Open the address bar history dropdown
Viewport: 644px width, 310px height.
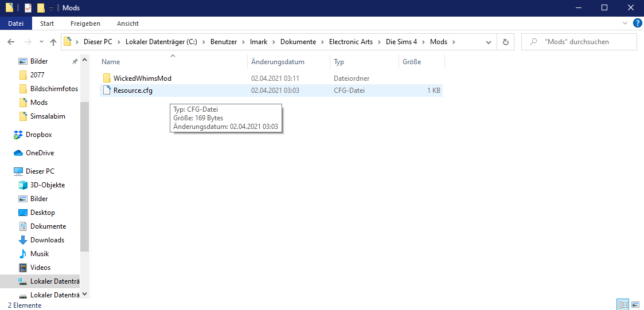489,42
